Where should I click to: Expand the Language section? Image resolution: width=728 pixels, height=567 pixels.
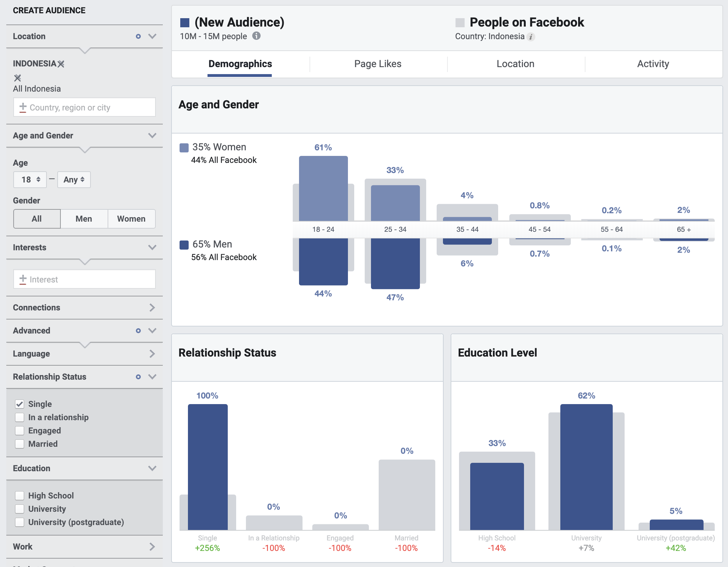point(152,354)
